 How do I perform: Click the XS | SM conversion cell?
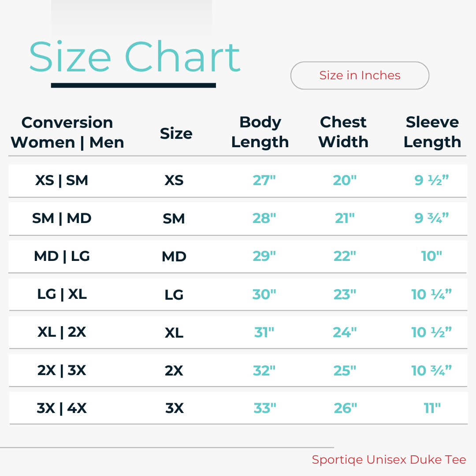tap(62, 180)
